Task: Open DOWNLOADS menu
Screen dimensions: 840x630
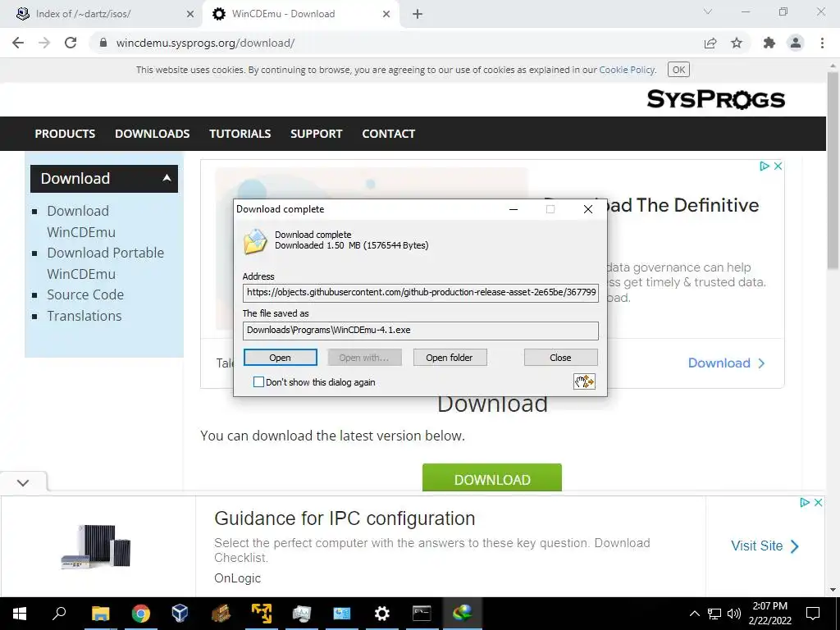Action: coord(152,134)
